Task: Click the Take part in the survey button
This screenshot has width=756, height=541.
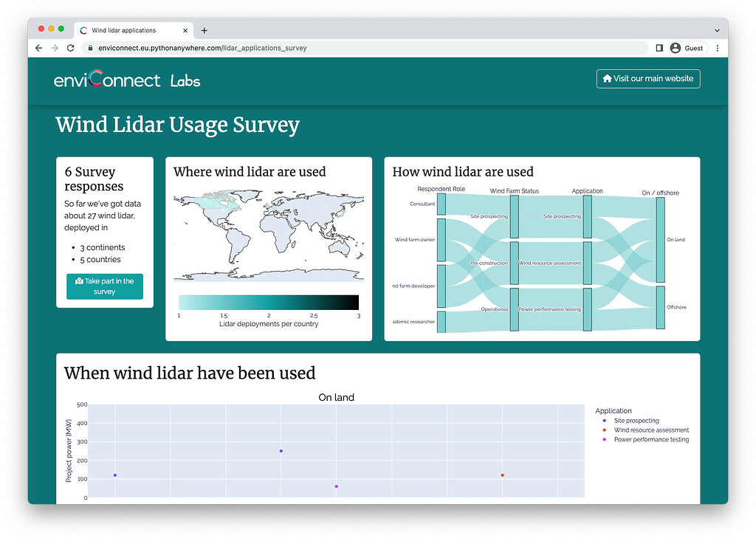Action: tap(104, 286)
